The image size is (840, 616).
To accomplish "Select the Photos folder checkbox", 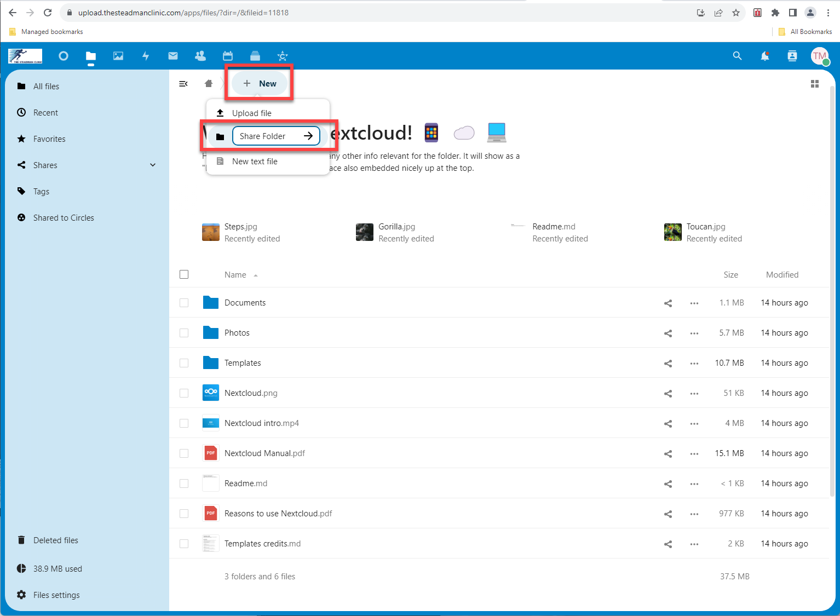I will pos(184,333).
